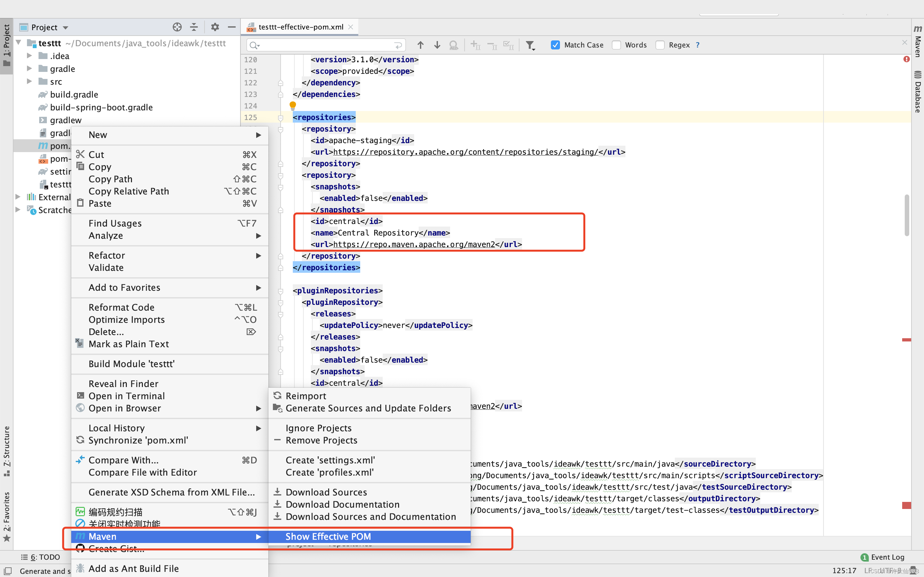Enable the Words checkbox
The height and width of the screenshot is (577, 924).
(617, 45)
